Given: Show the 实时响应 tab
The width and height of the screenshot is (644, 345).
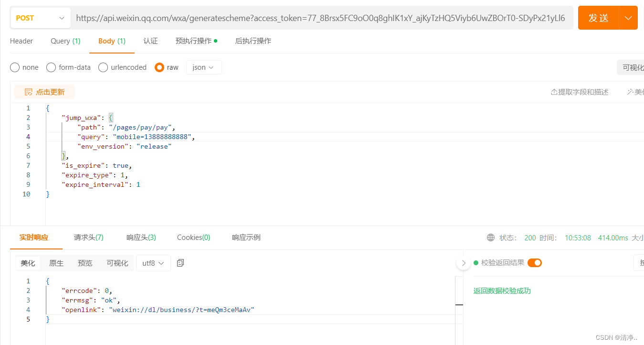Looking at the screenshot, I should pyautogui.click(x=33, y=237).
